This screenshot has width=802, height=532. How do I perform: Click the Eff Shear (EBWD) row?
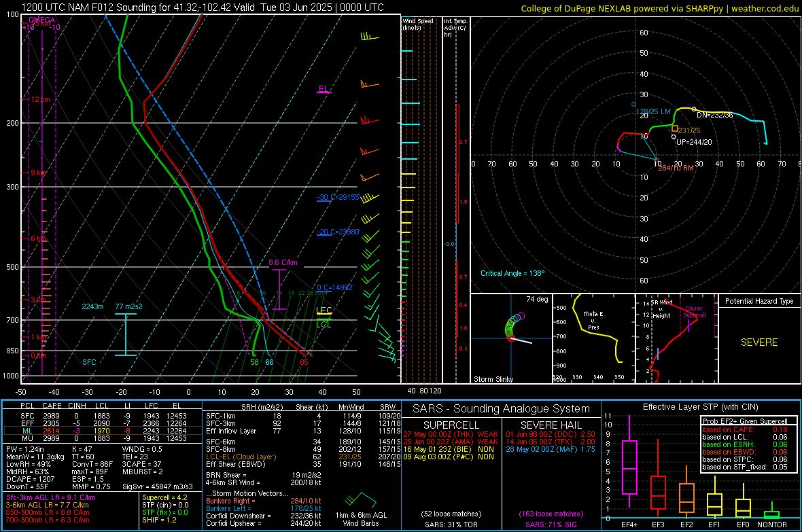[x=303, y=465]
